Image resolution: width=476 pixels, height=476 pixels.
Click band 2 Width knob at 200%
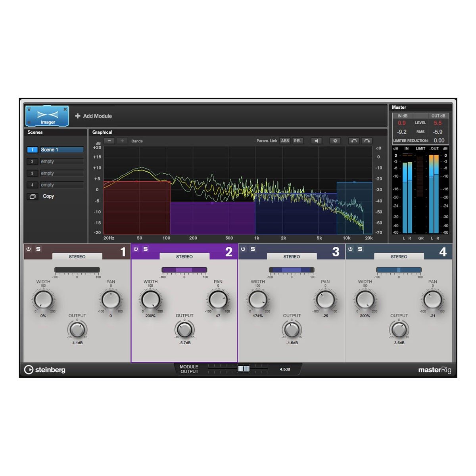[150, 299]
